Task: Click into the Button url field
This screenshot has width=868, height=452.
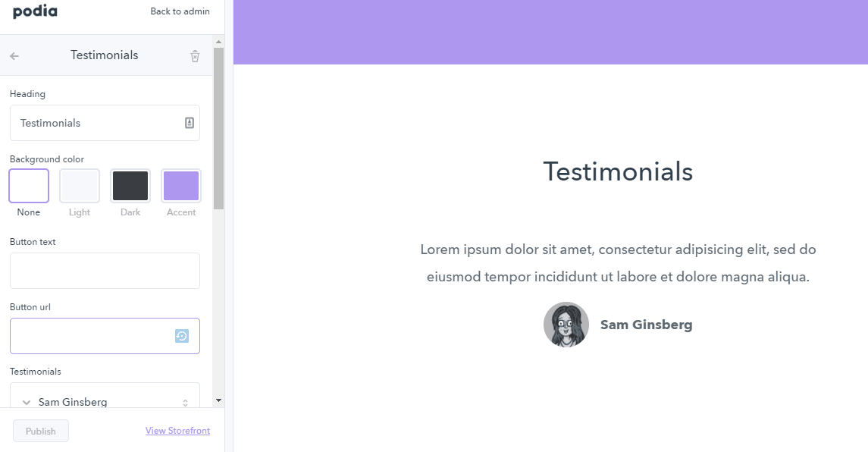Action: [x=105, y=336]
